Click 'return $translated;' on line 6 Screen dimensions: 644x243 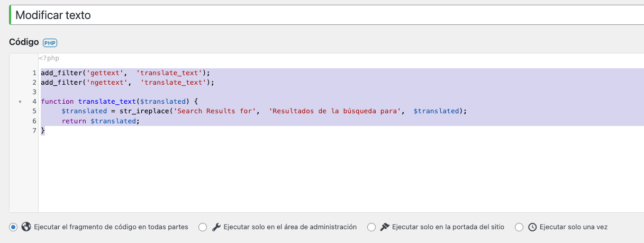pos(101,121)
